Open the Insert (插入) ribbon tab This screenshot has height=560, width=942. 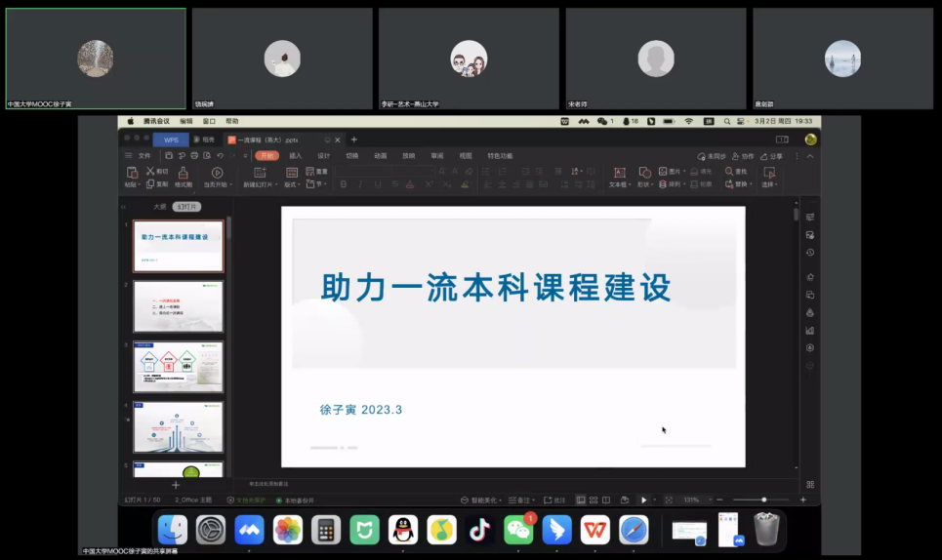pos(295,156)
